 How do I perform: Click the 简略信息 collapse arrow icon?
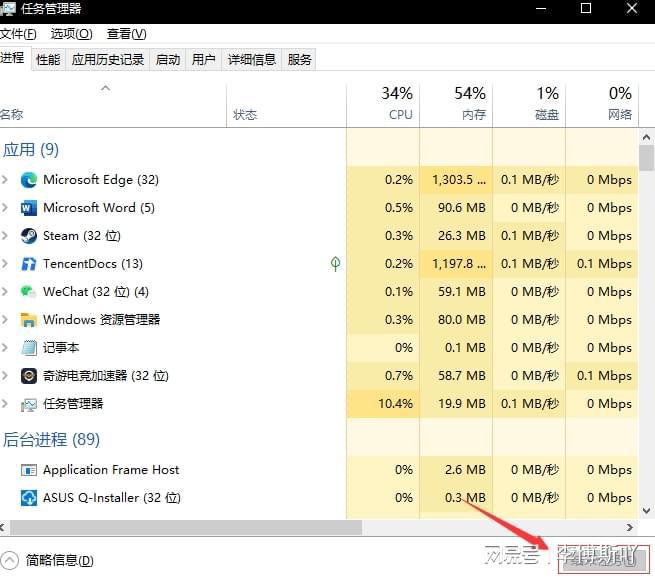point(9,560)
